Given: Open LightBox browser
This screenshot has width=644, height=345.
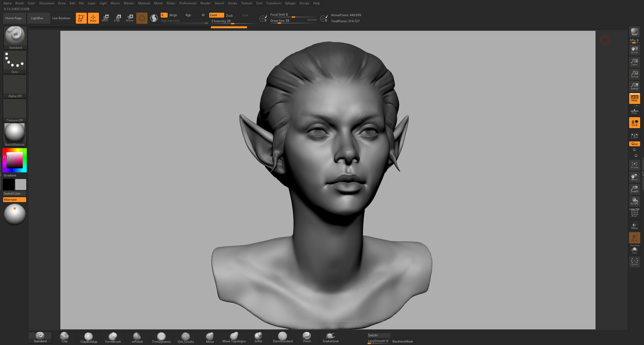Looking at the screenshot, I should [39, 18].
